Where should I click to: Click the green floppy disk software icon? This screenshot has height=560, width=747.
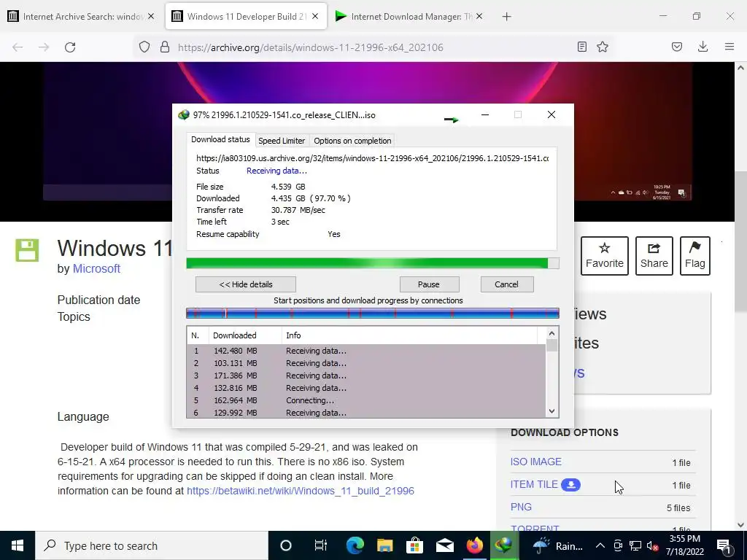[27, 250]
